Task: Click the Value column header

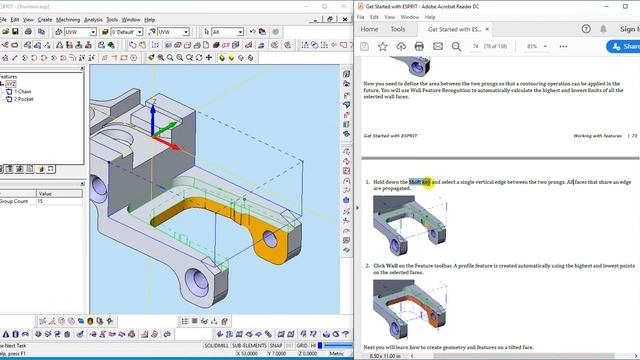Action: [x=59, y=193]
